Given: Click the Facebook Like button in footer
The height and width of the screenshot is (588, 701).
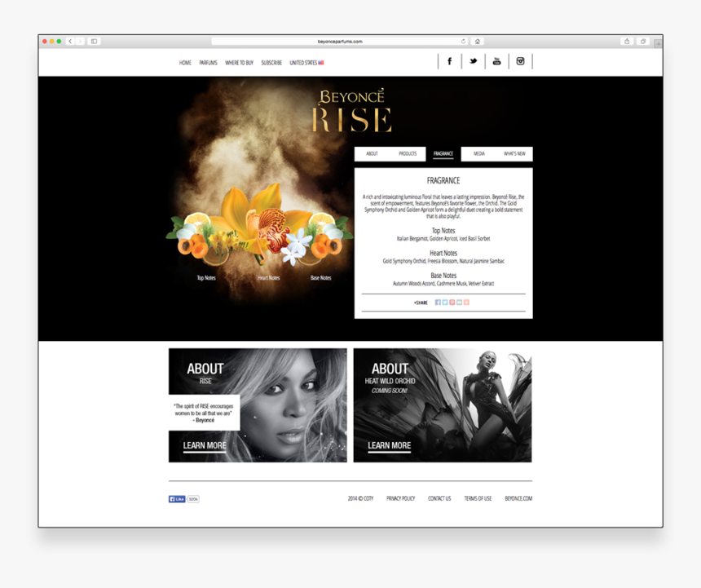Looking at the screenshot, I should pyautogui.click(x=177, y=499).
